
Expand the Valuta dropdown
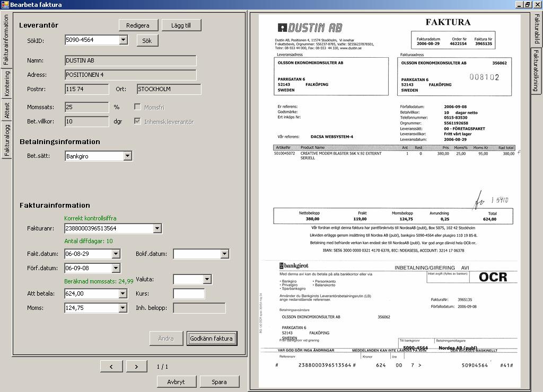[x=207, y=279]
